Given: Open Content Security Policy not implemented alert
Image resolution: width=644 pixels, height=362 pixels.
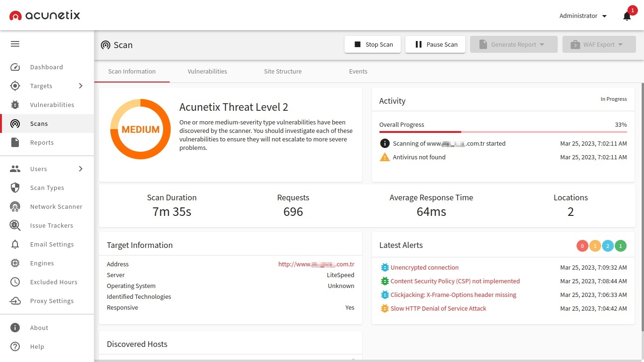Looking at the screenshot, I should (455, 281).
